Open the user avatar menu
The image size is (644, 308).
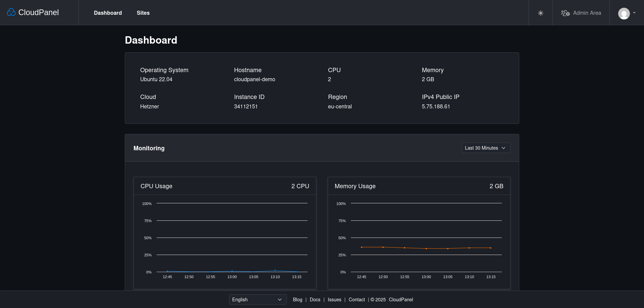pos(624,13)
